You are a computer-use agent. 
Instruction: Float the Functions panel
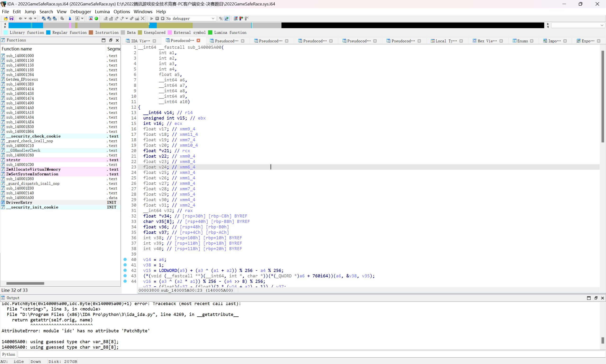click(111, 40)
